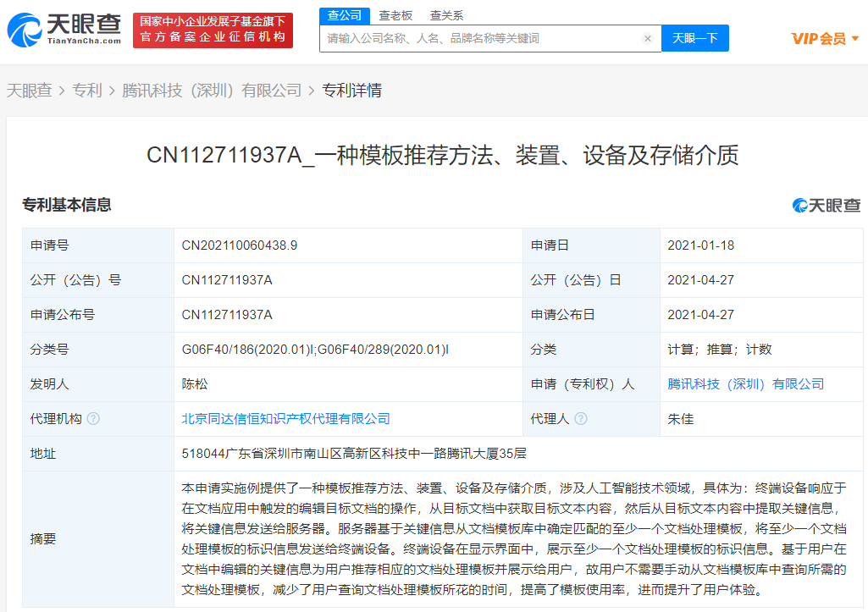Click the TianYanCha logo

pyautogui.click(x=64, y=30)
